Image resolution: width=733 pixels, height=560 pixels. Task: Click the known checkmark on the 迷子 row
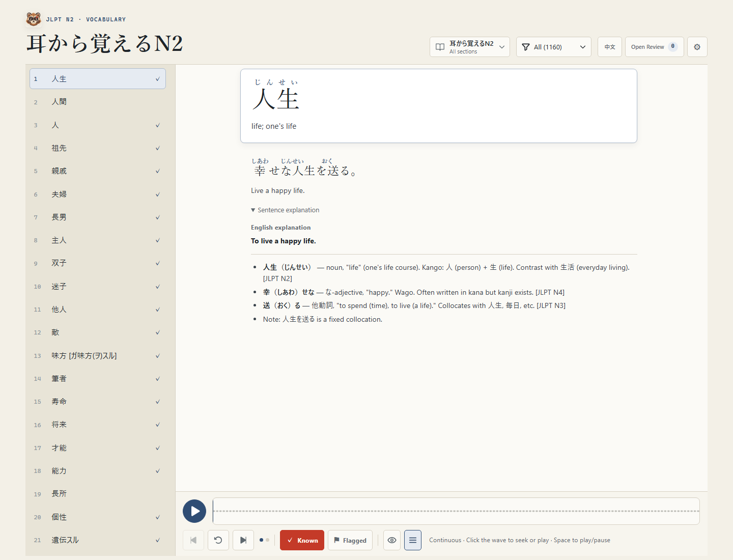157,287
